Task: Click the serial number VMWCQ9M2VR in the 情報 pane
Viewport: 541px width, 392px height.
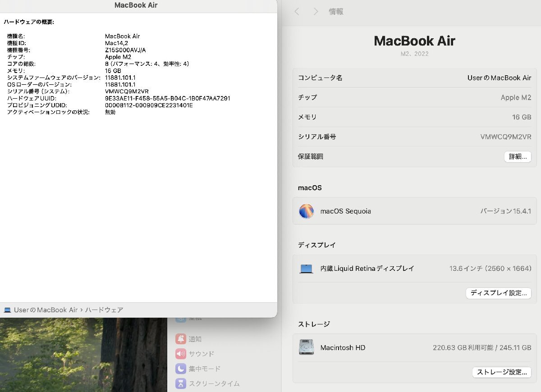Action: pyautogui.click(x=506, y=137)
